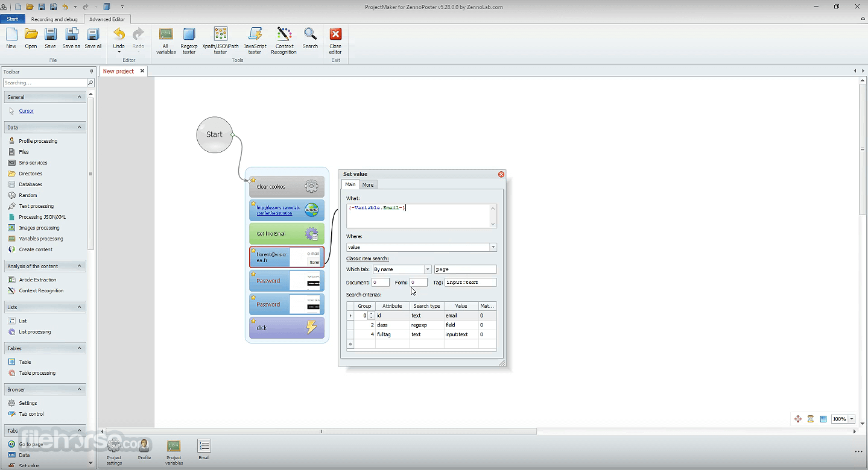Click the Document number field
Viewport: 868px width, 470px height.
[x=381, y=282]
